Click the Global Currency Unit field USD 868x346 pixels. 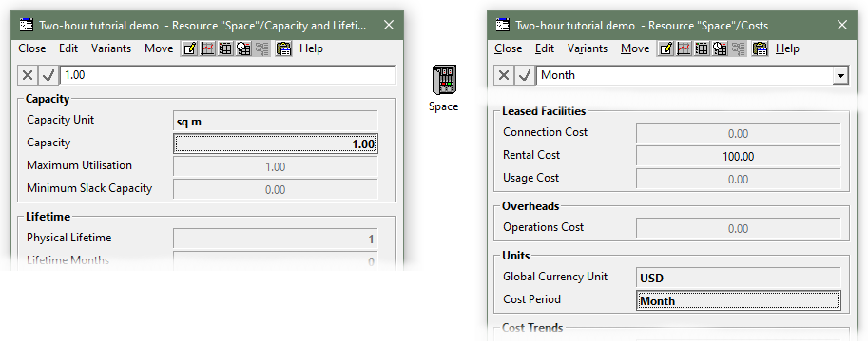pyautogui.click(x=739, y=278)
